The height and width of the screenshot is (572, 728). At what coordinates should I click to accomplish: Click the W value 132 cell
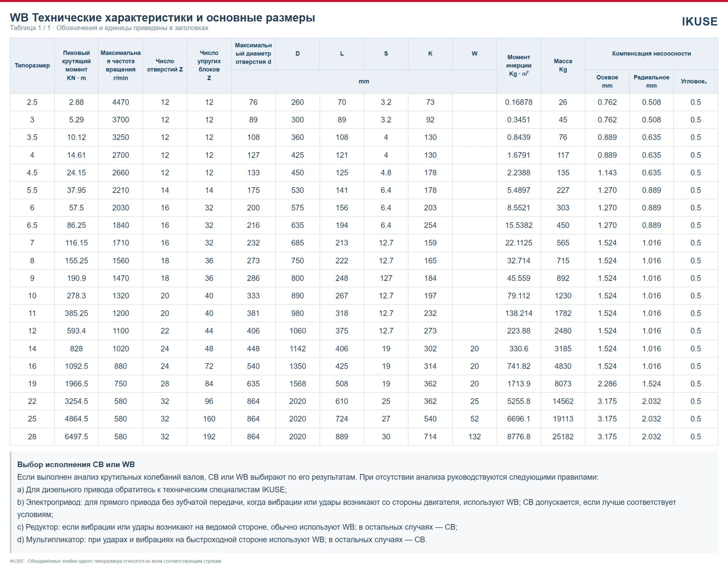pyautogui.click(x=474, y=437)
